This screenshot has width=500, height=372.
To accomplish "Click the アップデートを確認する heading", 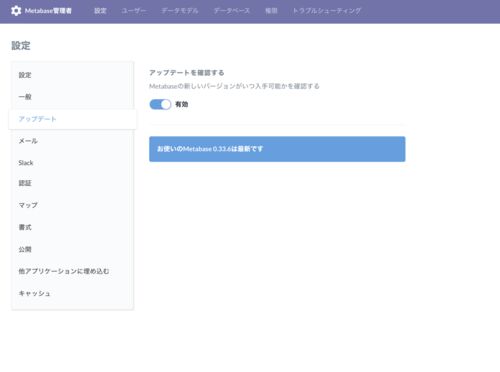I will tap(187, 73).
